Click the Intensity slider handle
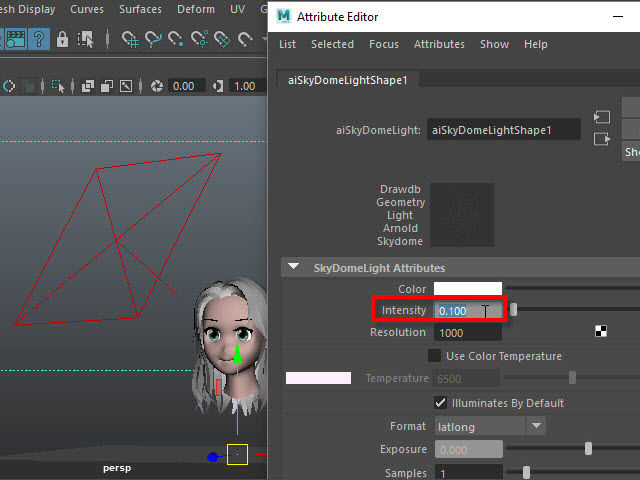Viewport: 640px width, 480px height. tap(514, 310)
